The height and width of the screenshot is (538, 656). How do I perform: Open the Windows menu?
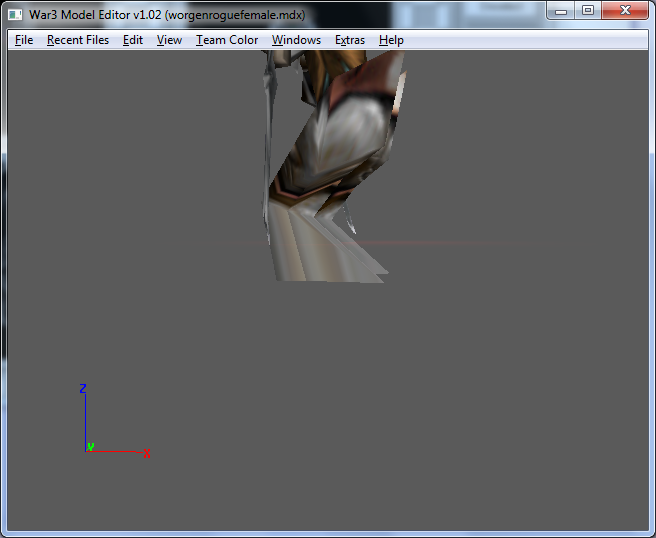coord(296,40)
